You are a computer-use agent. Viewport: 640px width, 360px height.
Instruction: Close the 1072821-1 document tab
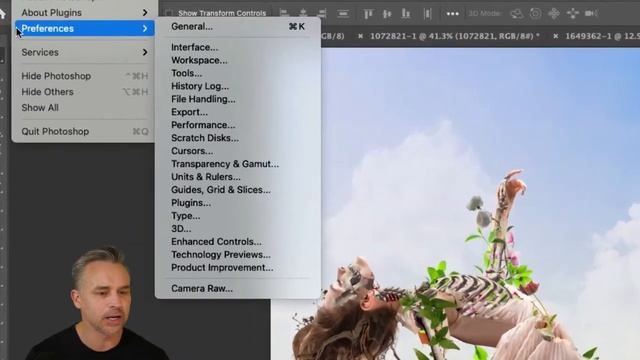pos(360,36)
